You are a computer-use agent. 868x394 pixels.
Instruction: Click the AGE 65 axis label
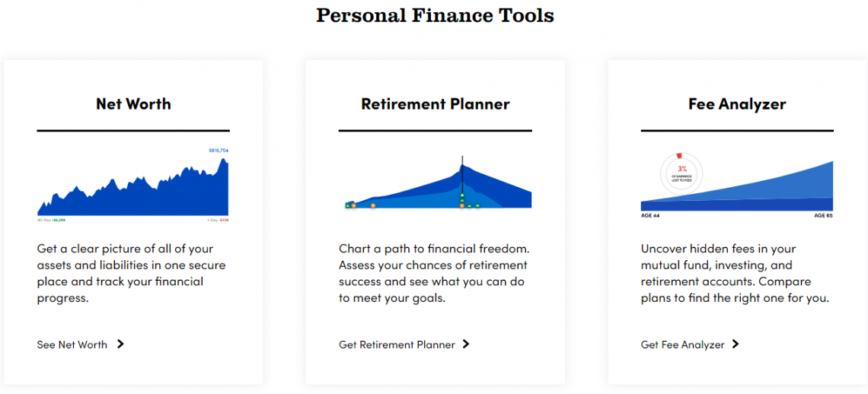pyautogui.click(x=823, y=215)
